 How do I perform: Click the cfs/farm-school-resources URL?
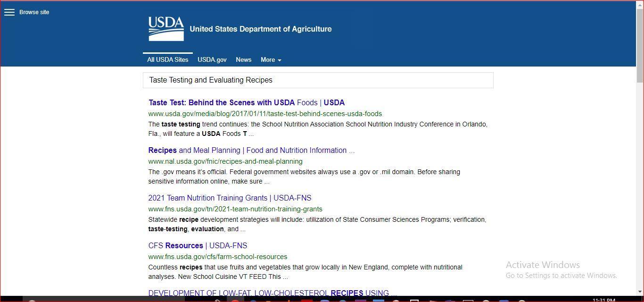pyautogui.click(x=218, y=257)
